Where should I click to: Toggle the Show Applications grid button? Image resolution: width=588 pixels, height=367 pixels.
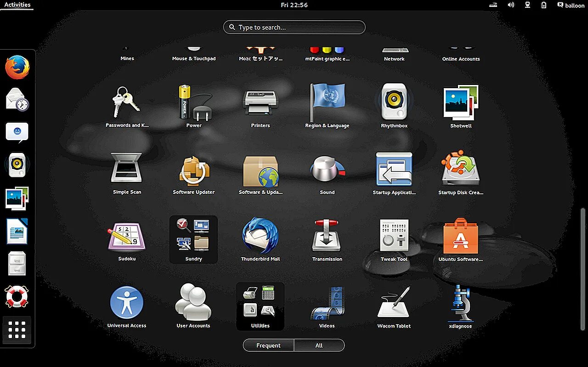[x=17, y=330]
